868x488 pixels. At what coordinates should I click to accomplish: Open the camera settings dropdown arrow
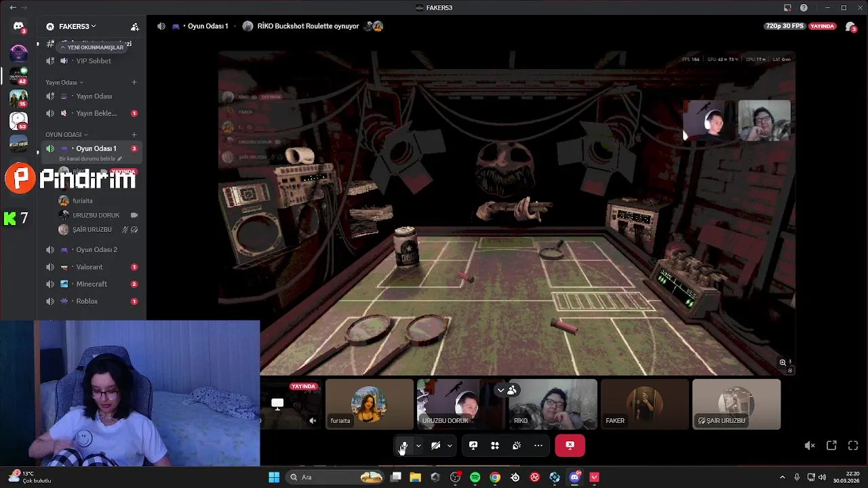(x=450, y=445)
